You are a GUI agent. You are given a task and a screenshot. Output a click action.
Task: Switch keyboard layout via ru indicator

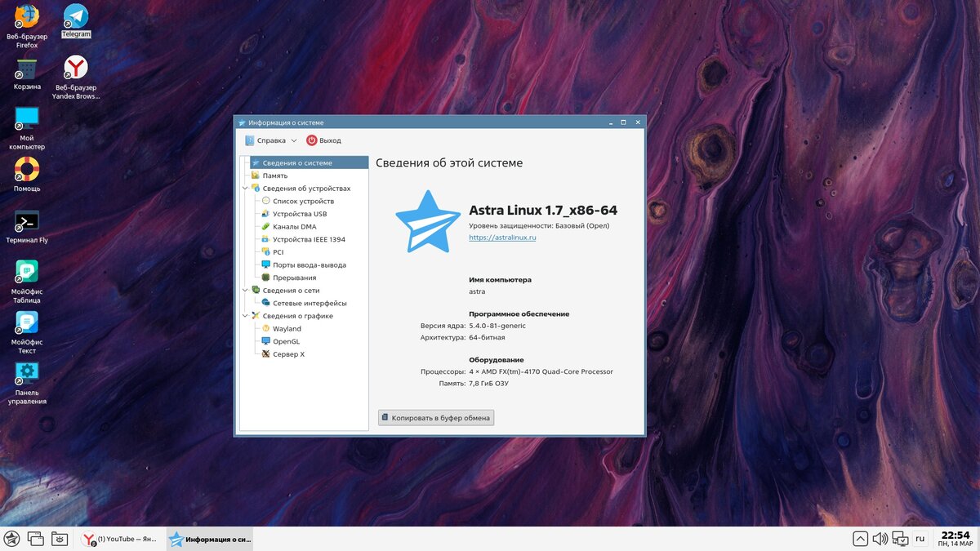click(x=920, y=539)
